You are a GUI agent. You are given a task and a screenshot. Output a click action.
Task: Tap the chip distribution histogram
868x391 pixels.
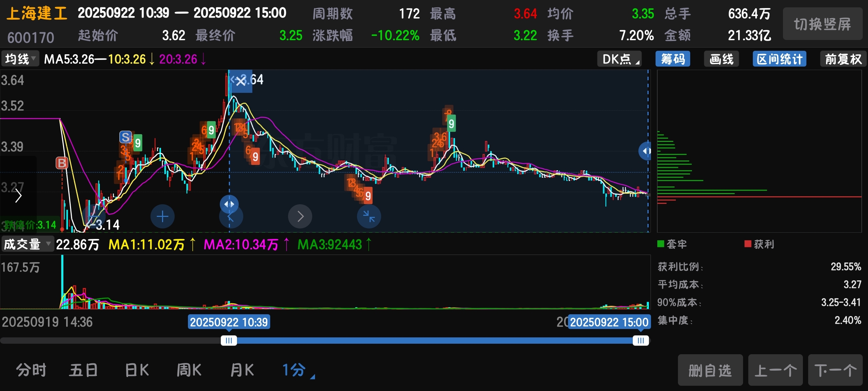[x=759, y=151]
